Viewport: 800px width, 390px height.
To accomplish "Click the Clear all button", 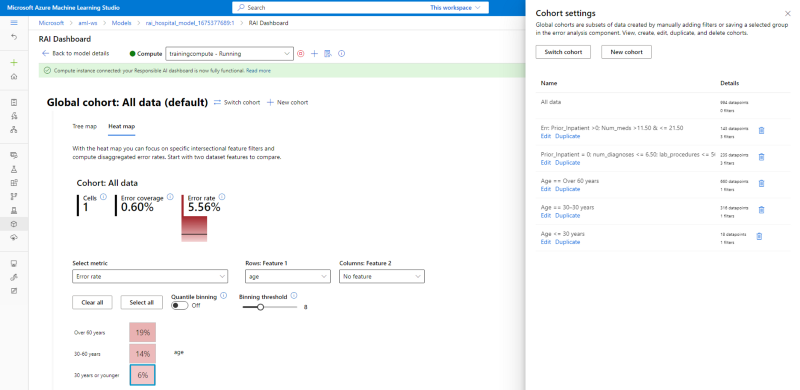I will point(92,302).
